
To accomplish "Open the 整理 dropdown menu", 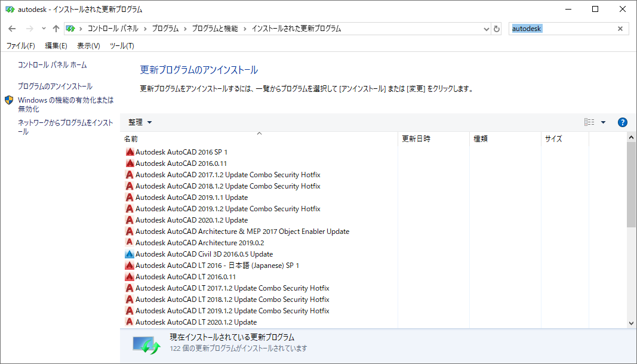I will 140,122.
